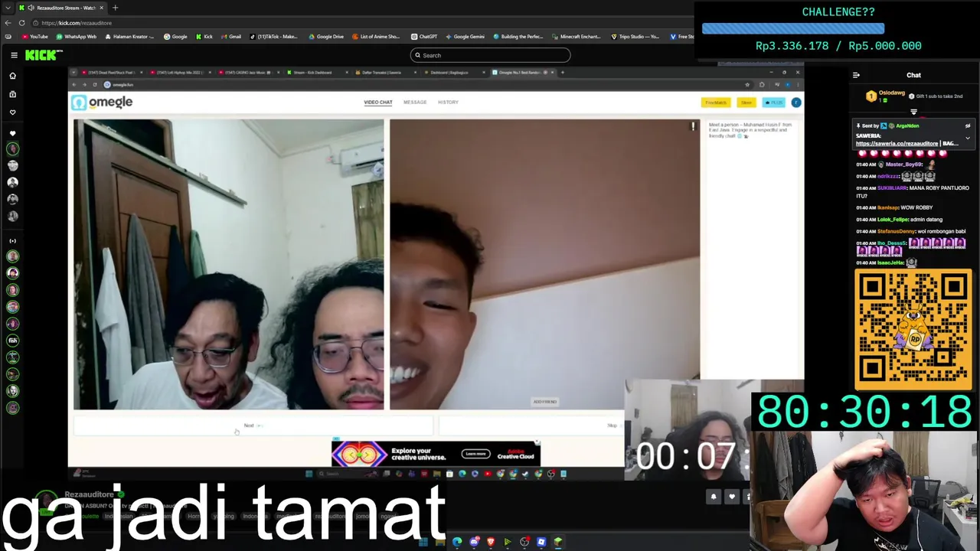The height and width of the screenshot is (551, 980).
Task: Open Windows Start menu
Action: (x=423, y=542)
